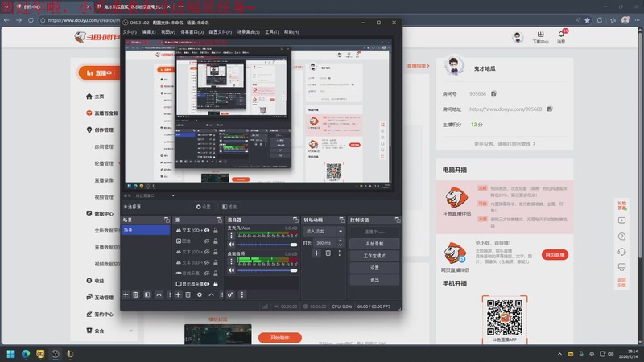The width and height of the screenshot is (644, 362).
Task: Open the 编辑(E) menu in OBS
Action: coord(149,32)
